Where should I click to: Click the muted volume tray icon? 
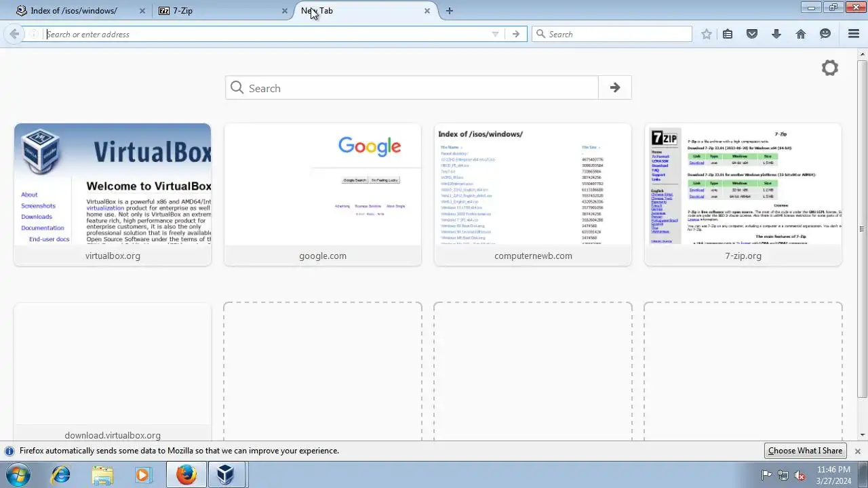[800, 475]
